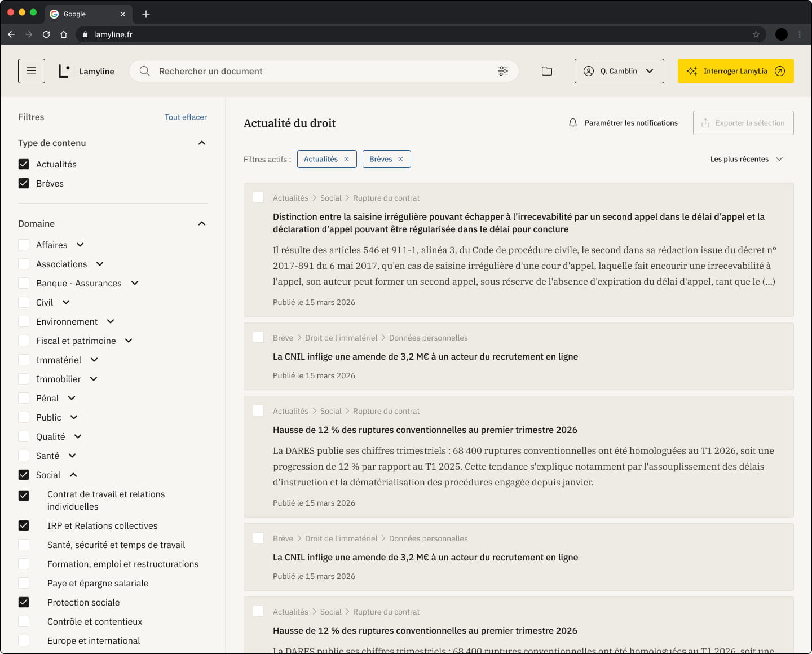The height and width of the screenshot is (654, 812).
Task: Click Interroger LamyLia button
Action: click(x=736, y=71)
